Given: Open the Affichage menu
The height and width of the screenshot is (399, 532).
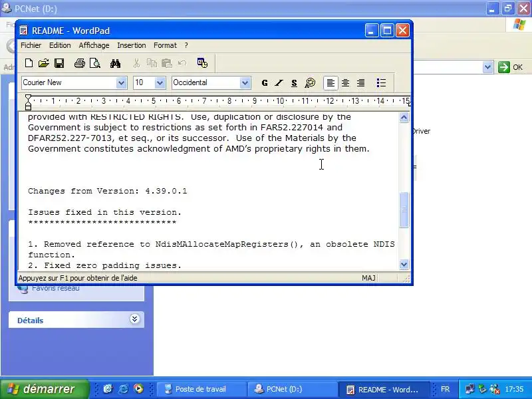Looking at the screenshot, I should click(94, 45).
